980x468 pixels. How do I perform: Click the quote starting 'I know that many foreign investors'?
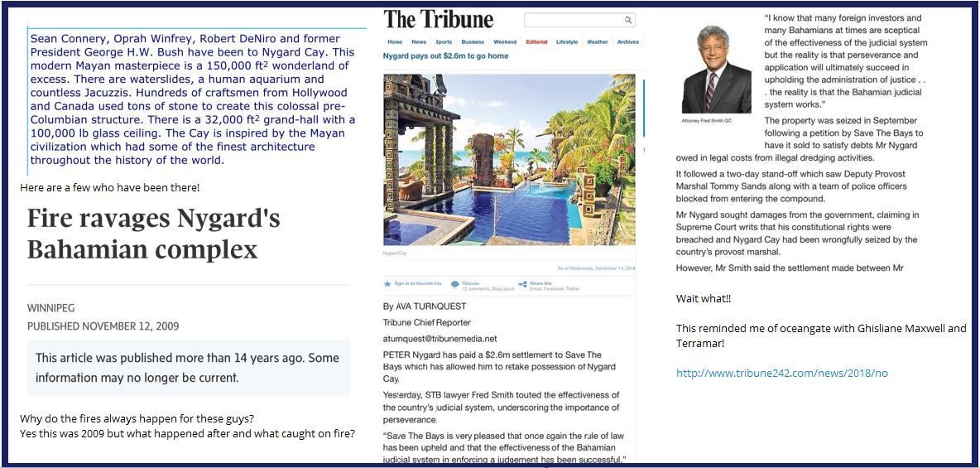[x=846, y=61]
